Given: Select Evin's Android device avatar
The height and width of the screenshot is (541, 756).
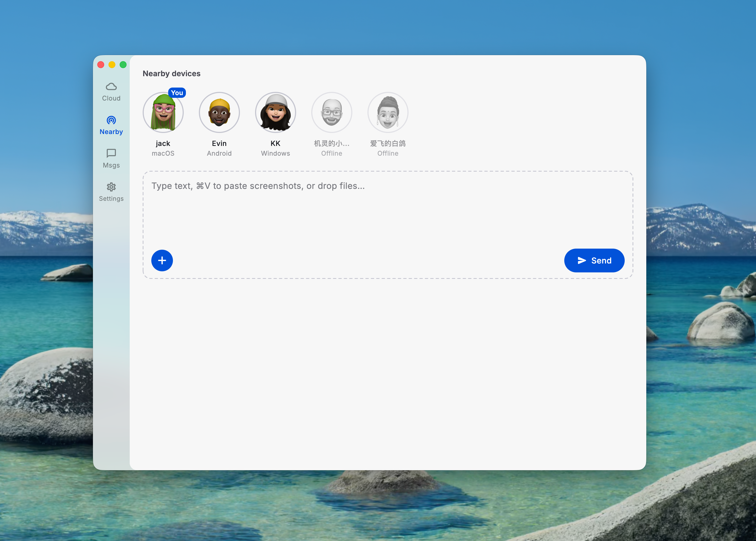Looking at the screenshot, I should point(219,112).
